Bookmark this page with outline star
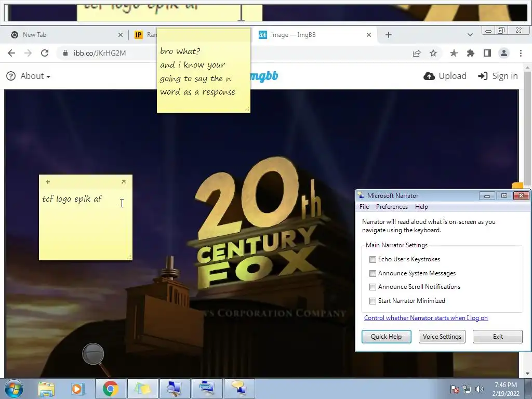The image size is (532, 399). click(x=433, y=53)
